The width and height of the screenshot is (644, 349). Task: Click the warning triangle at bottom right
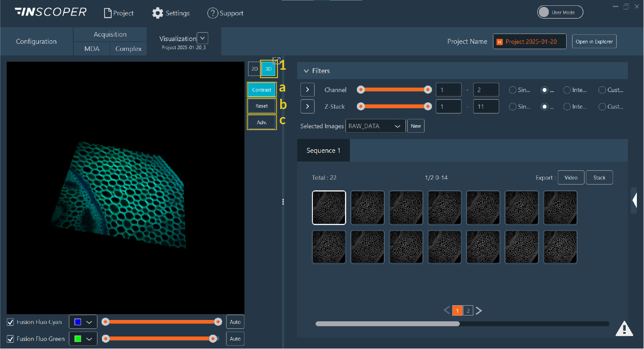tap(624, 328)
